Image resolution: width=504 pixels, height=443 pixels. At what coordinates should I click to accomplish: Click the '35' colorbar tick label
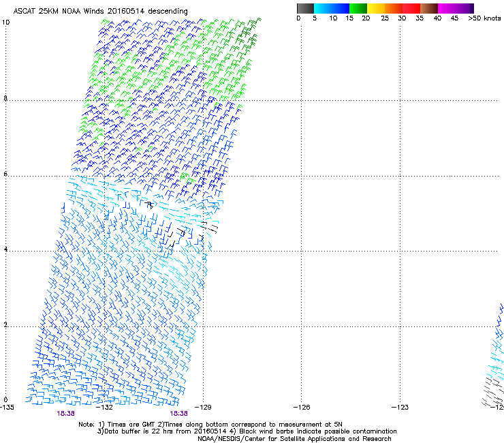pyautogui.click(x=420, y=18)
